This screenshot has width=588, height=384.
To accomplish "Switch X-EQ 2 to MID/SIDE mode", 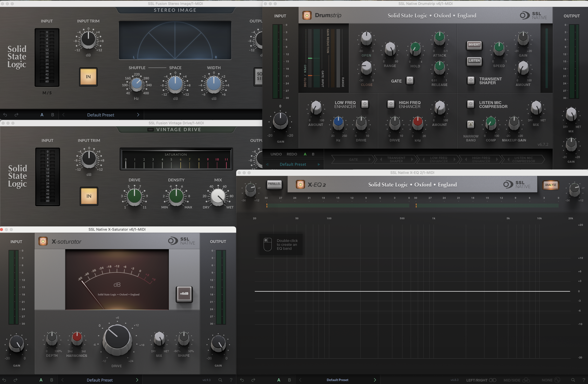I will [x=517, y=380].
